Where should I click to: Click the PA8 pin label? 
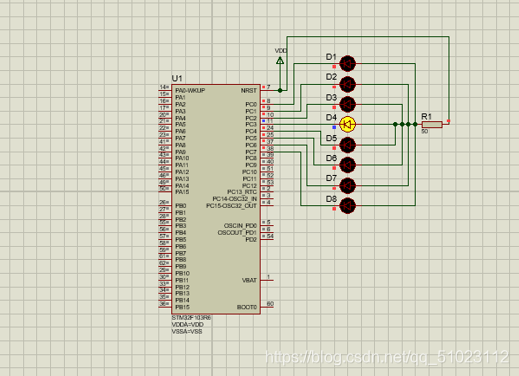coord(180,145)
